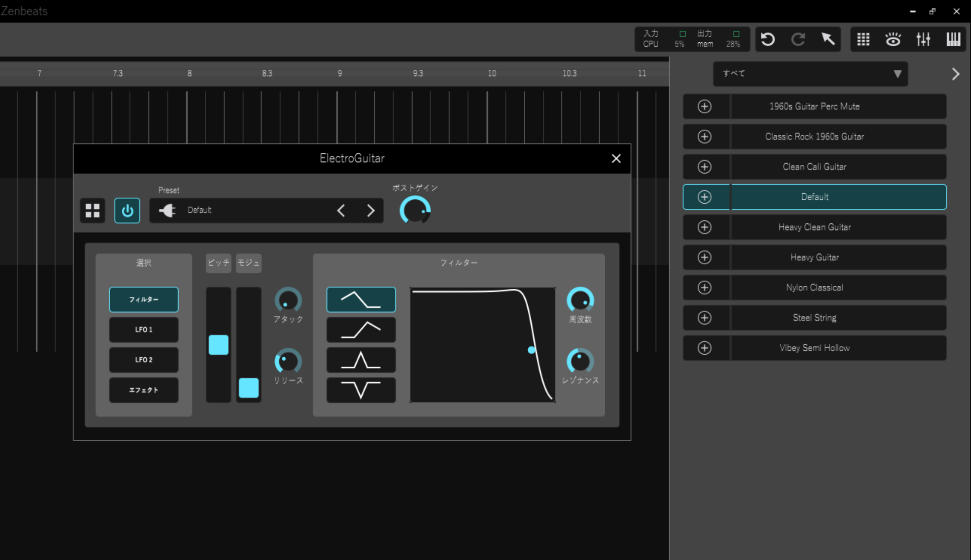
Task: Select Clean Cali Guitar preset
Action: tap(839, 167)
